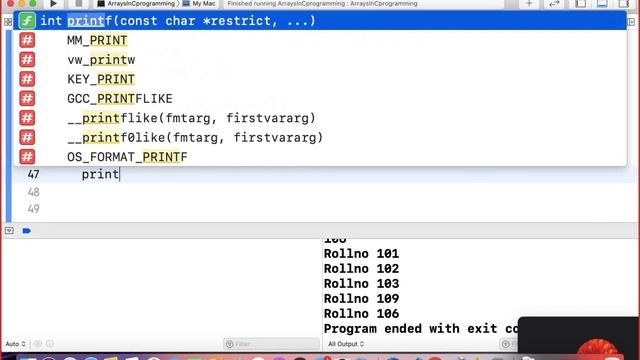Click the 'Rollno 101' console line
Viewport: 640px width, 360px height.
pos(361,254)
